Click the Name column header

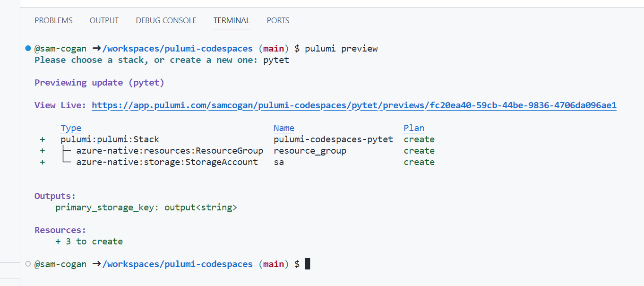(284, 128)
